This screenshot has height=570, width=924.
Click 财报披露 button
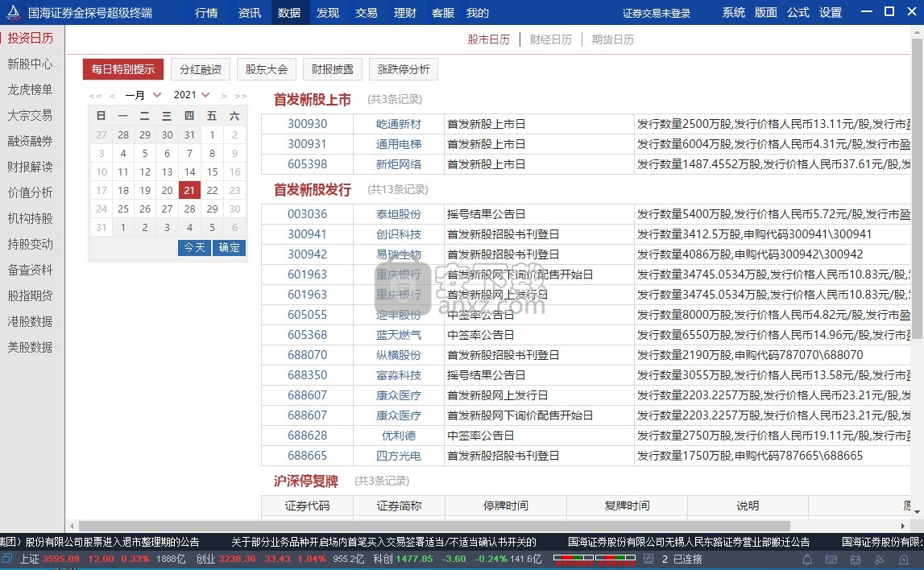[x=333, y=69]
